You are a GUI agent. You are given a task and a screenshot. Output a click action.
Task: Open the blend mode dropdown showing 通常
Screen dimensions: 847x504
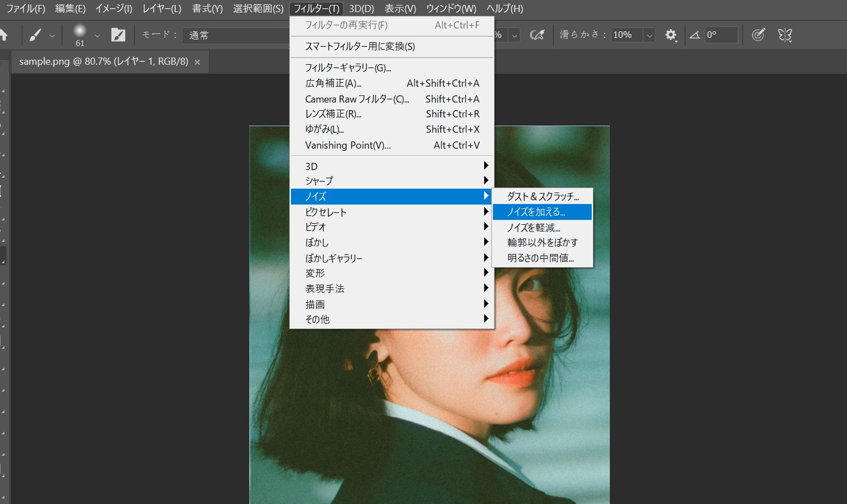pyautogui.click(x=236, y=35)
